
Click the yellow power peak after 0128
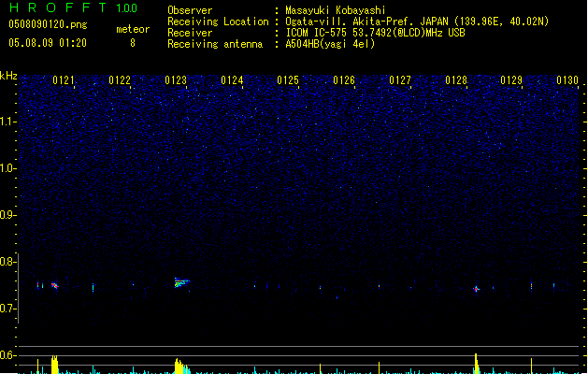[x=476, y=364]
